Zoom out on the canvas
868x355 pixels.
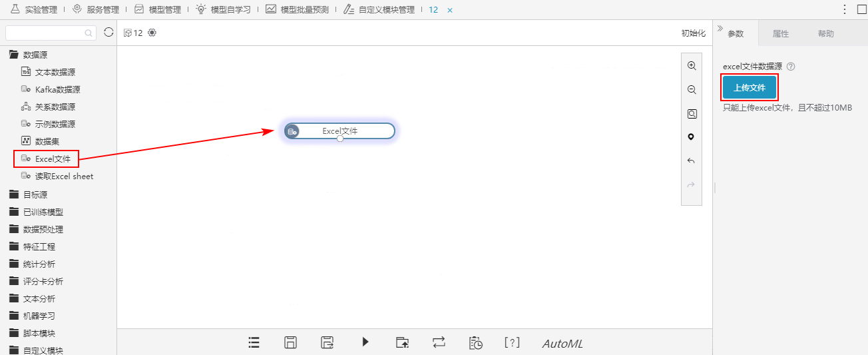(692, 90)
